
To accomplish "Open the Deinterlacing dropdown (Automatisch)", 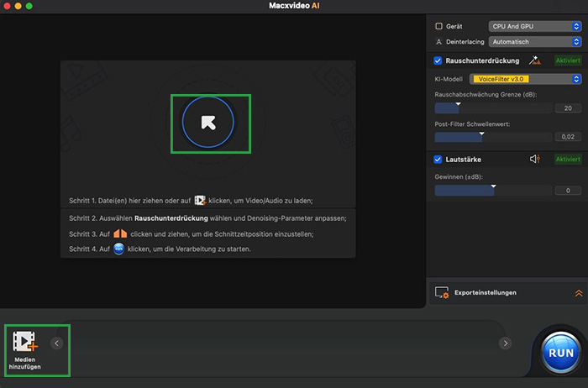I will point(535,42).
